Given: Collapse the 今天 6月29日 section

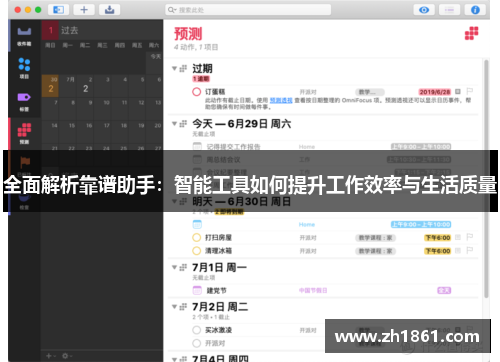Looking at the screenshot, I should pos(174,124).
